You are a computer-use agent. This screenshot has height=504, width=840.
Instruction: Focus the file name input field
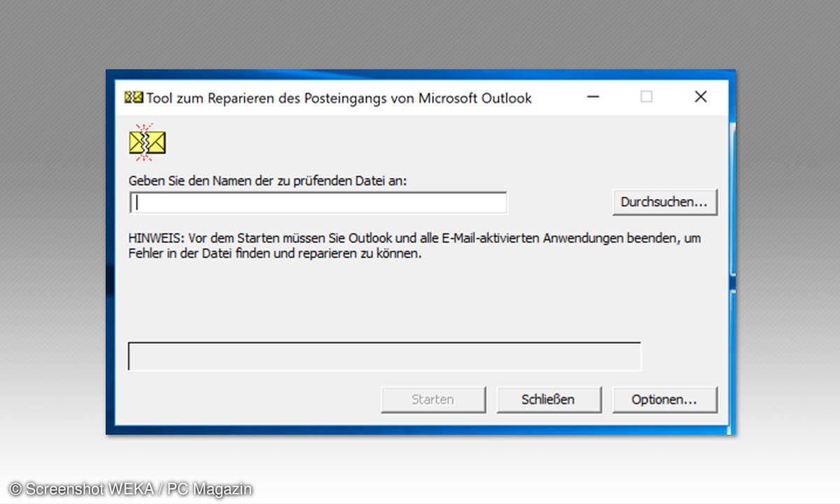(318, 202)
